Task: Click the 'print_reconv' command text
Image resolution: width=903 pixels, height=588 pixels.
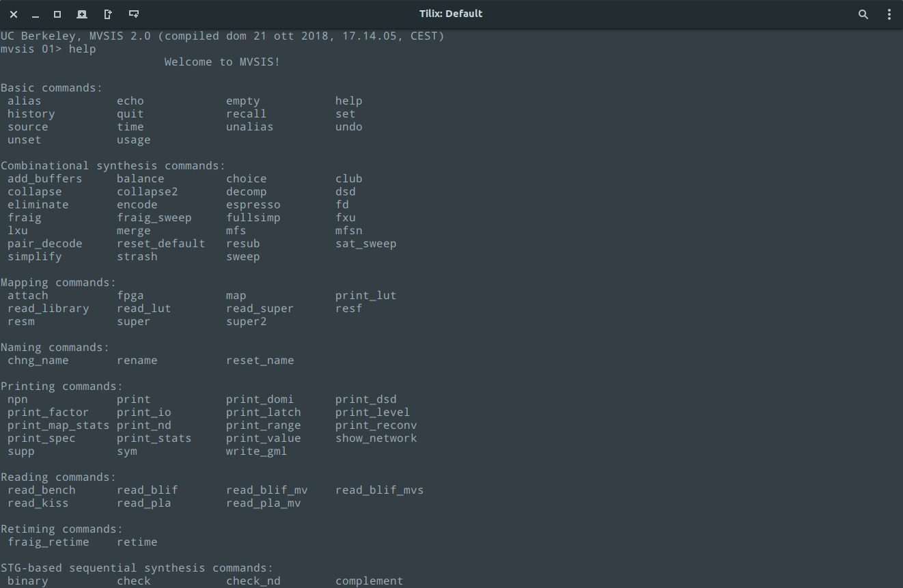Action: (x=376, y=425)
